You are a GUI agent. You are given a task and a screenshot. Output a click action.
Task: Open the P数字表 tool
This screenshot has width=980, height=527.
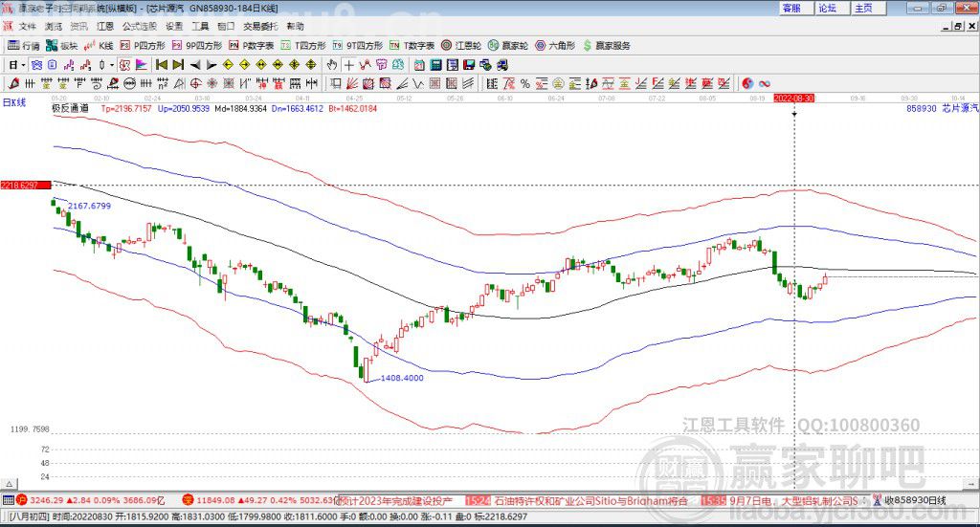(x=252, y=46)
